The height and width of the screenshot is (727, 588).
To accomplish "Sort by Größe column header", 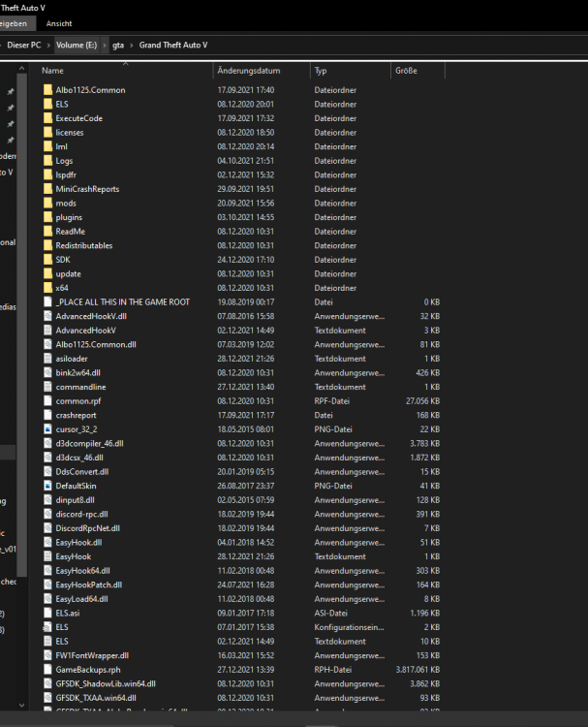I will tap(406, 71).
